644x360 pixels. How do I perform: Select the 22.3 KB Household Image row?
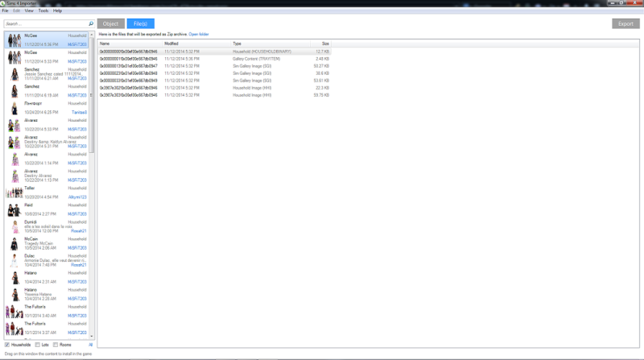tap(214, 88)
